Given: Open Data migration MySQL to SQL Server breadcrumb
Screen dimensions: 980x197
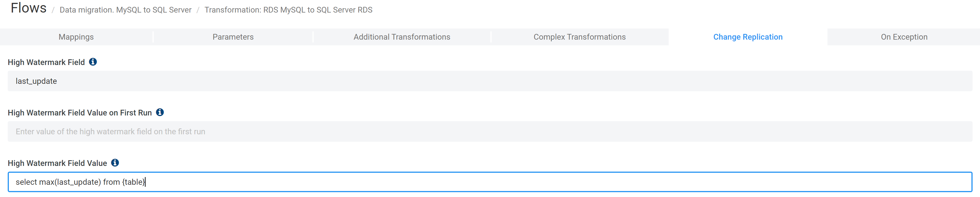Looking at the screenshot, I should click(126, 10).
